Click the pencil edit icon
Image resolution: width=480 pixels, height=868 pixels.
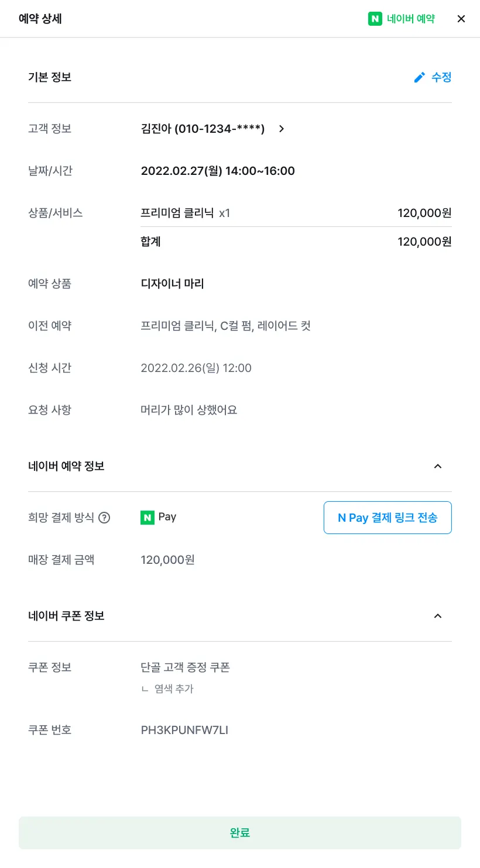tap(419, 77)
